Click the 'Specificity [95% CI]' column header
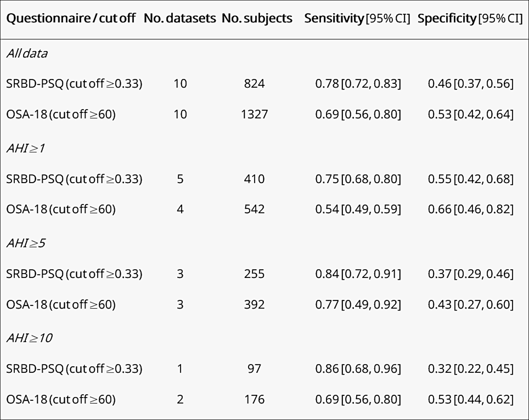529x420 pixels. click(470, 18)
